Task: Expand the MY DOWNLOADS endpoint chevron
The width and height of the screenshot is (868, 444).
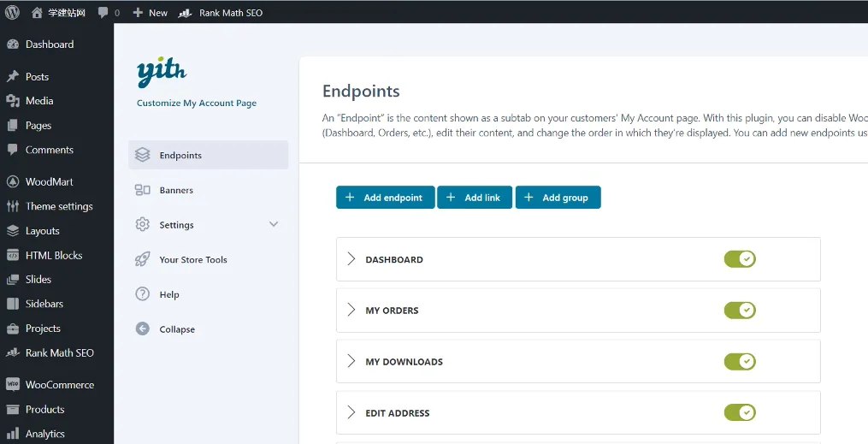Action: coord(351,361)
